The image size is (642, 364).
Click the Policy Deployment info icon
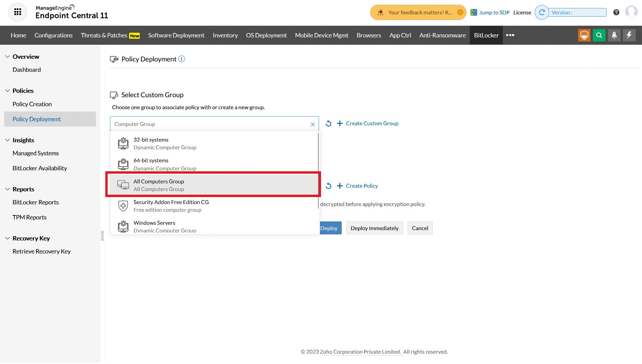tap(182, 59)
